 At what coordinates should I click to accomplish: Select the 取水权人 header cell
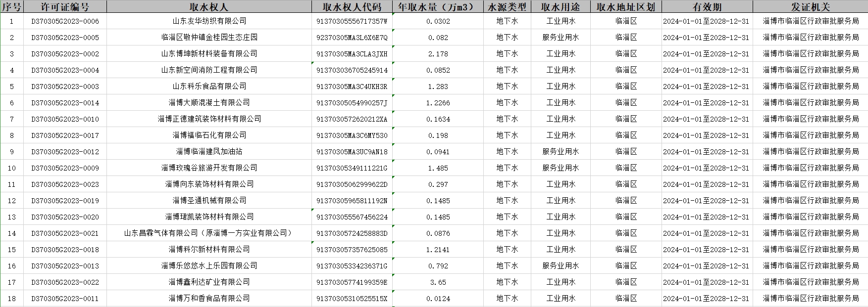coord(209,7)
